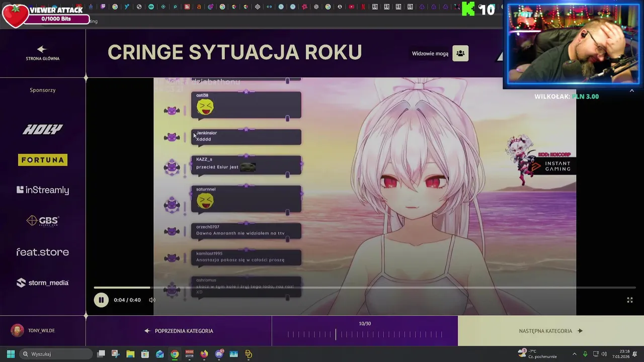Screen dimensions: 644x362
Task: Open network settings from the tray
Action: [x=596, y=354]
